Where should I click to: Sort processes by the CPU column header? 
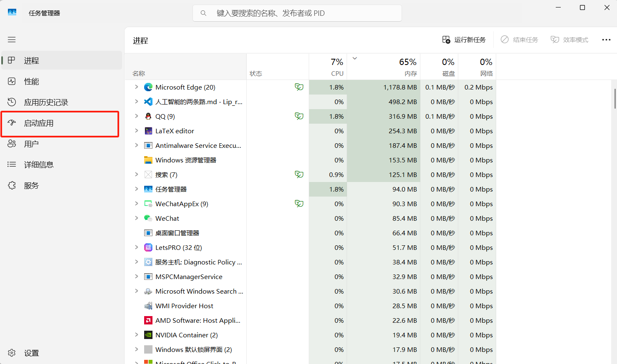(328, 67)
